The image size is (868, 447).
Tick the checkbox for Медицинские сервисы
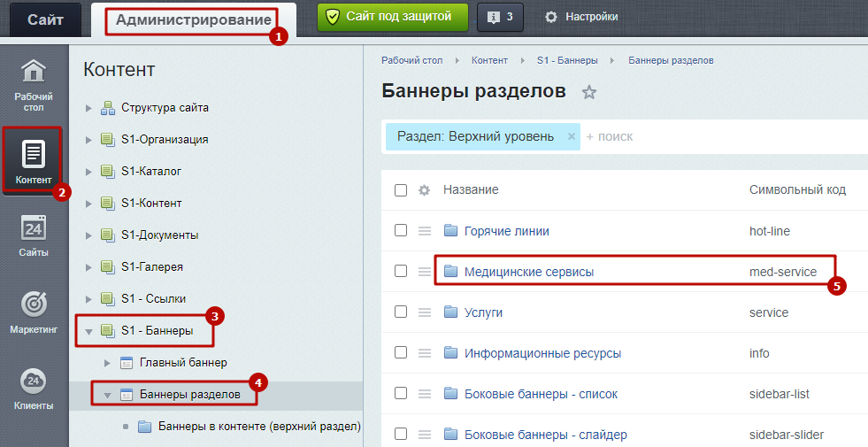coord(401,271)
